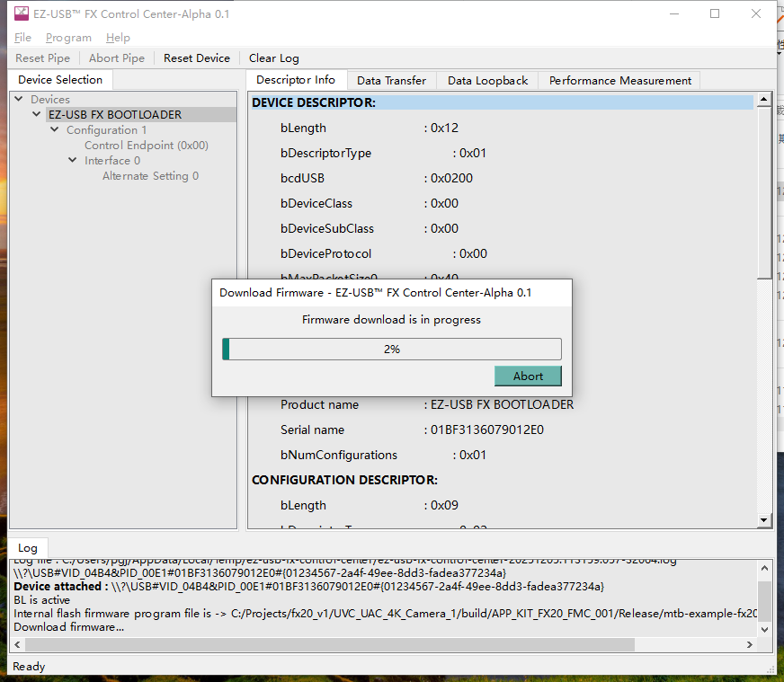Screen dimensions: 784x682
Task: Click the firmware download progress bar
Action: [392, 350]
